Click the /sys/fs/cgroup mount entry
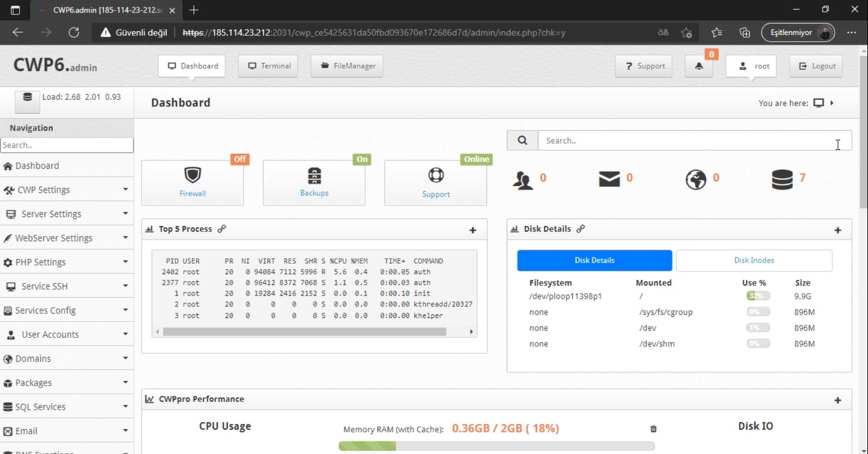Screen dimensions: 868x454 click(666, 312)
